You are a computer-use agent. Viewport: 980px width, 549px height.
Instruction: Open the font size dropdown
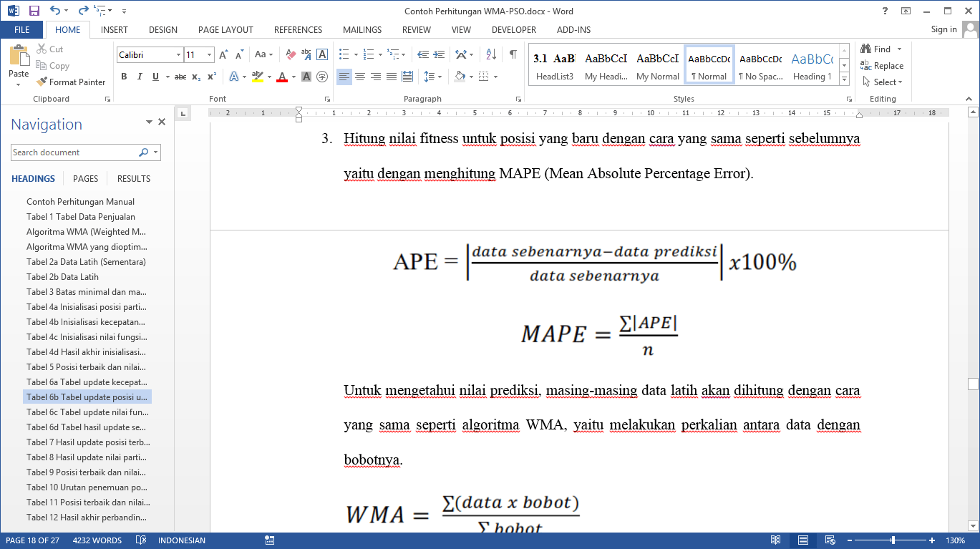pos(209,55)
